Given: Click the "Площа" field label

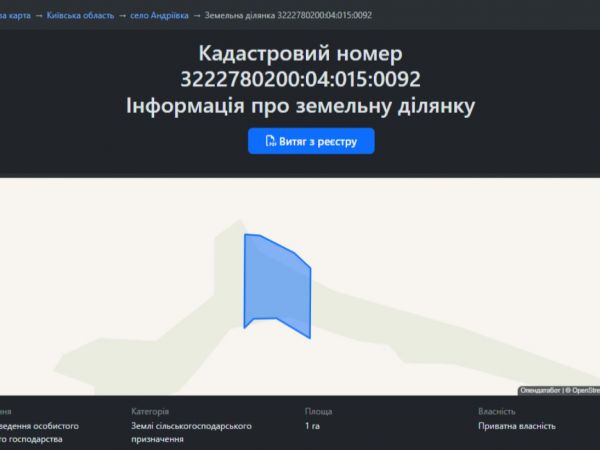Looking at the screenshot, I should 319,411.
